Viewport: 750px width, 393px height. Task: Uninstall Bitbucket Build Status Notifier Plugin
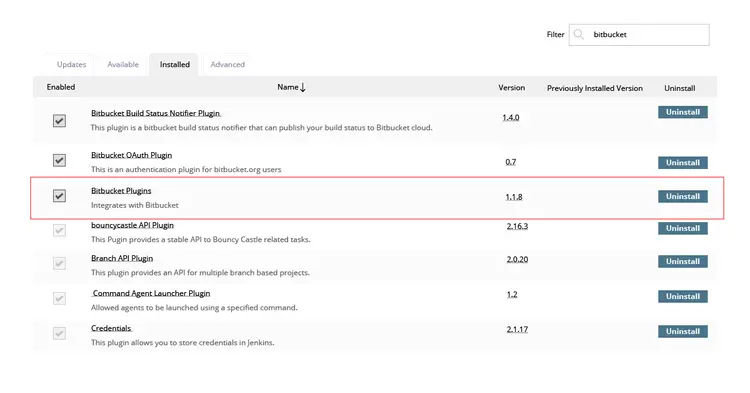(683, 112)
